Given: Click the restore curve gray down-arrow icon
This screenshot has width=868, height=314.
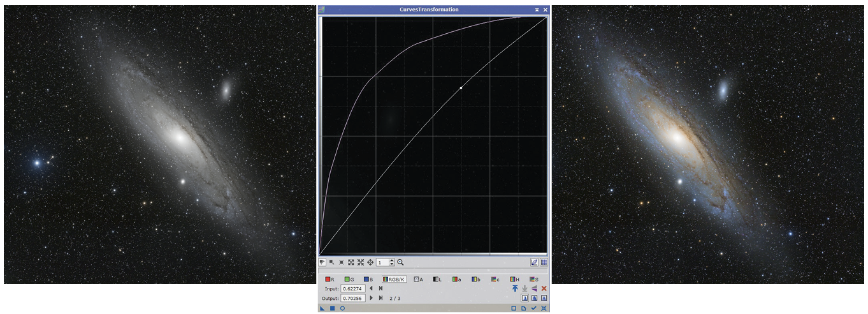Looking at the screenshot, I should coord(524,288).
